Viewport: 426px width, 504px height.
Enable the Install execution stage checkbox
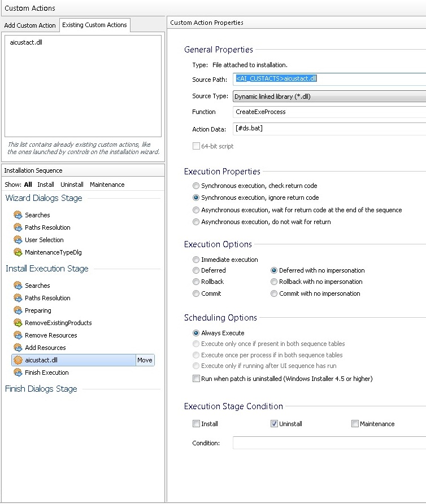point(196,424)
